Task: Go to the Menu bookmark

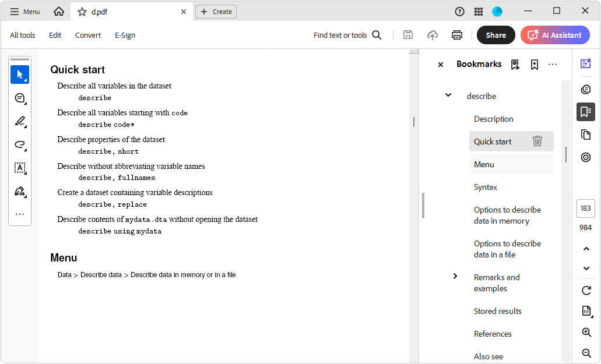Action: click(x=484, y=165)
